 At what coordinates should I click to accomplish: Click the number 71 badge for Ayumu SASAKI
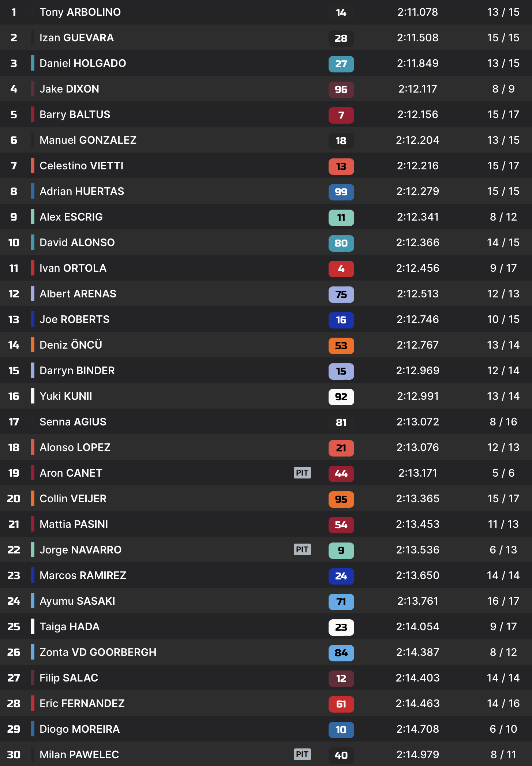[341, 601]
